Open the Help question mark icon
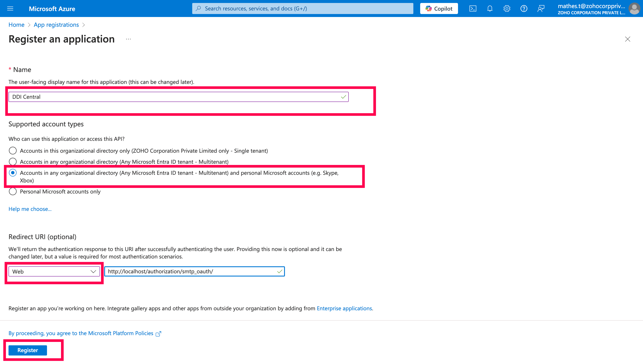Screen dimensions: 643x364 click(524, 8)
